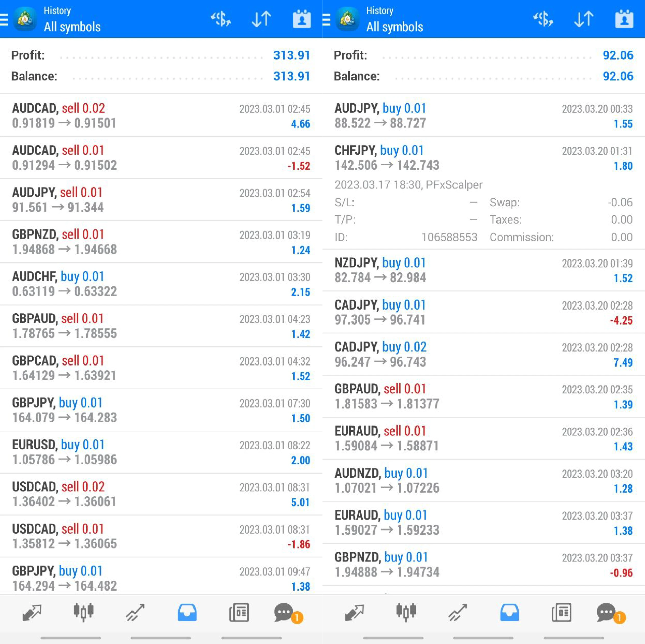645x644 pixels.
Task: Open symbol filter icon in left screen
Action: 221,19
